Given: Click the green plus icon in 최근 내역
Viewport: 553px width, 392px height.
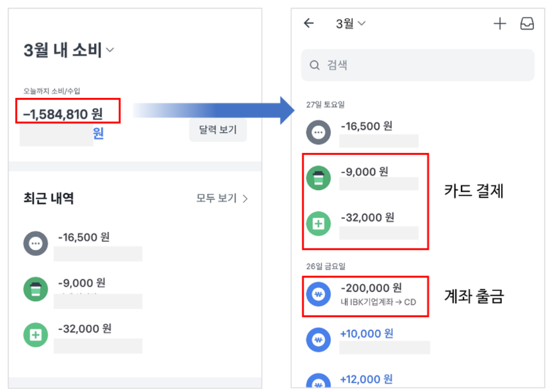Looking at the screenshot, I should pos(36,335).
